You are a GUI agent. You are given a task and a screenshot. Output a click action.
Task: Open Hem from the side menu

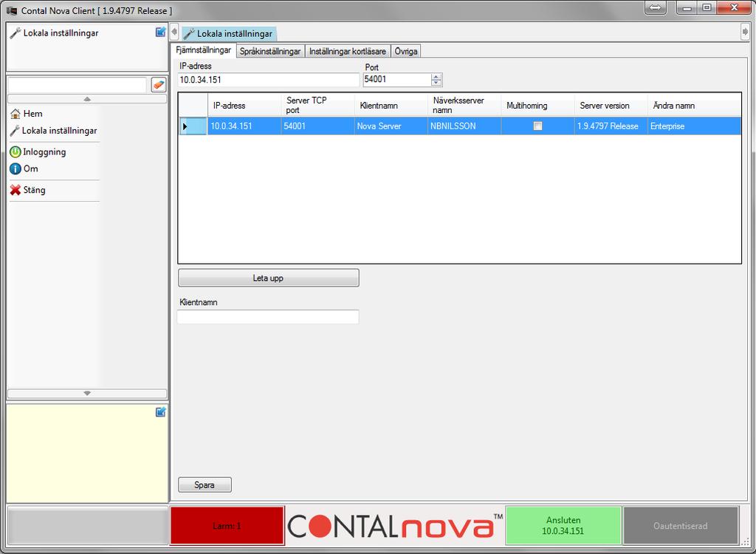32,114
